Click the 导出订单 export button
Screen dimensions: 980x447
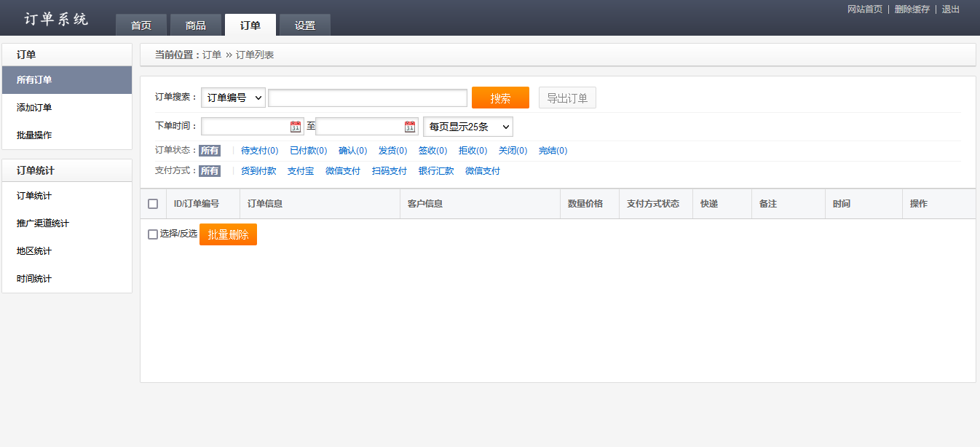(566, 97)
